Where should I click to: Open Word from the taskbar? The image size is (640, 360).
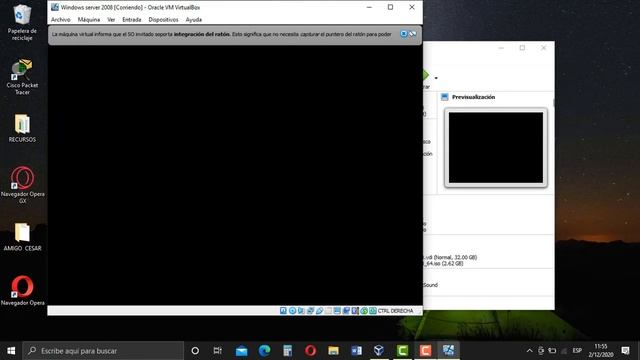tap(356, 351)
